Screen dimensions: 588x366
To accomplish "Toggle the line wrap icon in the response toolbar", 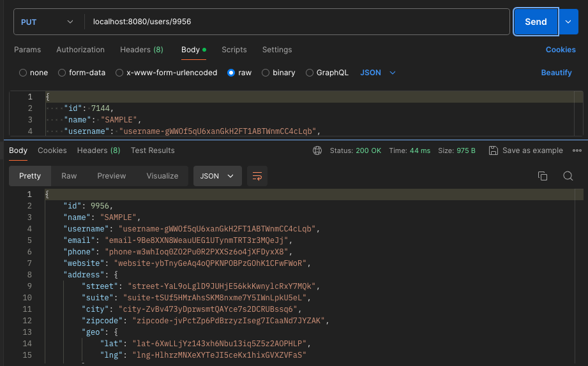I will (x=257, y=176).
